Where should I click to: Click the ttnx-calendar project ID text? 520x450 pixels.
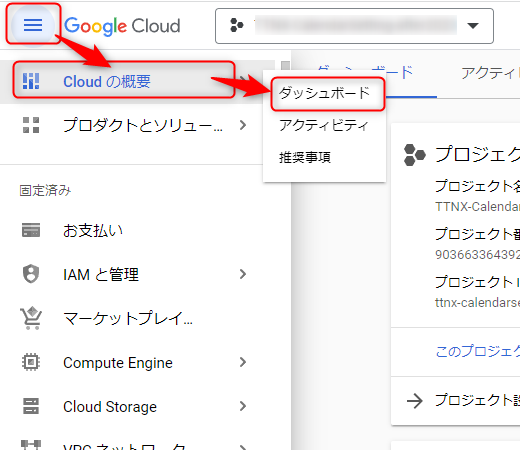477,303
